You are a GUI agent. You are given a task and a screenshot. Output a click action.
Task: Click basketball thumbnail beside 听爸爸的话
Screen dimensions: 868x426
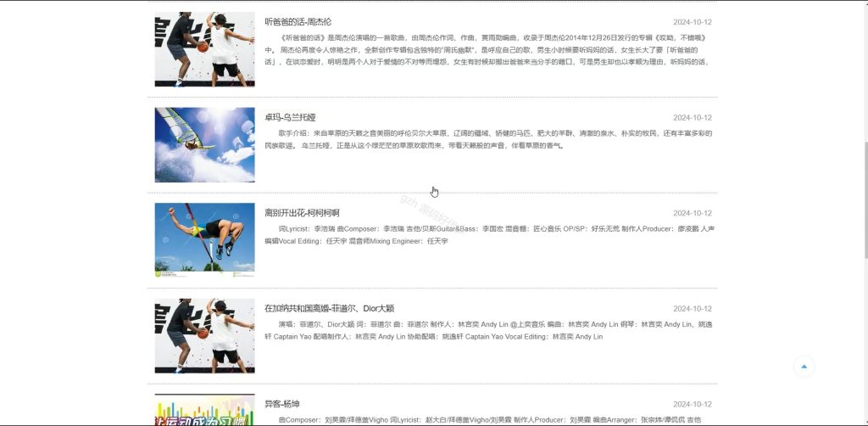pyautogui.click(x=205, y=49)
